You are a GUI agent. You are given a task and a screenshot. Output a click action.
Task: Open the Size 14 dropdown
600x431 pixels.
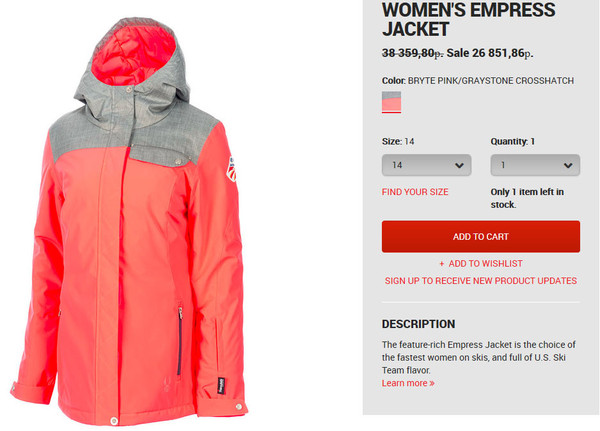click(x=426, y=165)
